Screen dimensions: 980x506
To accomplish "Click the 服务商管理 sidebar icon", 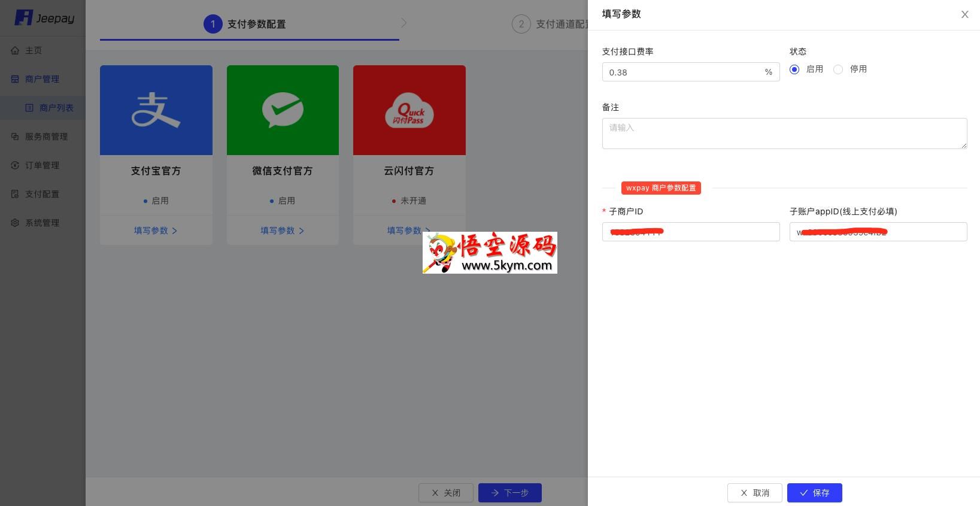I will (15, 137).
